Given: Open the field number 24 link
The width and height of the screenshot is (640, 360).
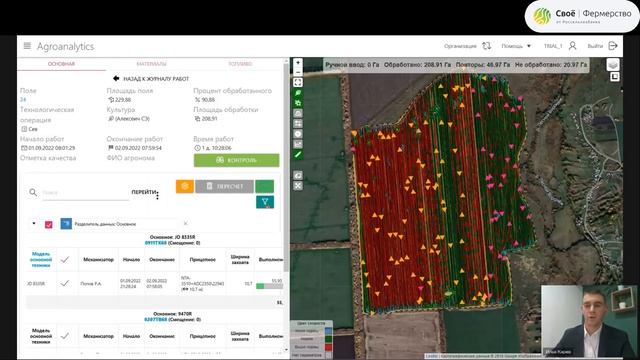Looking at the screenshot, I should click(23, 100).
